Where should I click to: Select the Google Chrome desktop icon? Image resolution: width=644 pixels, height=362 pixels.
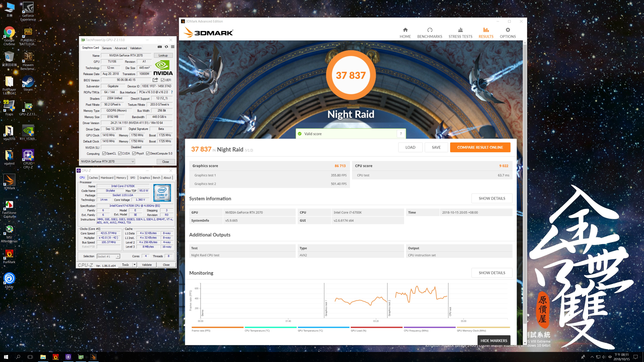point(9,36)
